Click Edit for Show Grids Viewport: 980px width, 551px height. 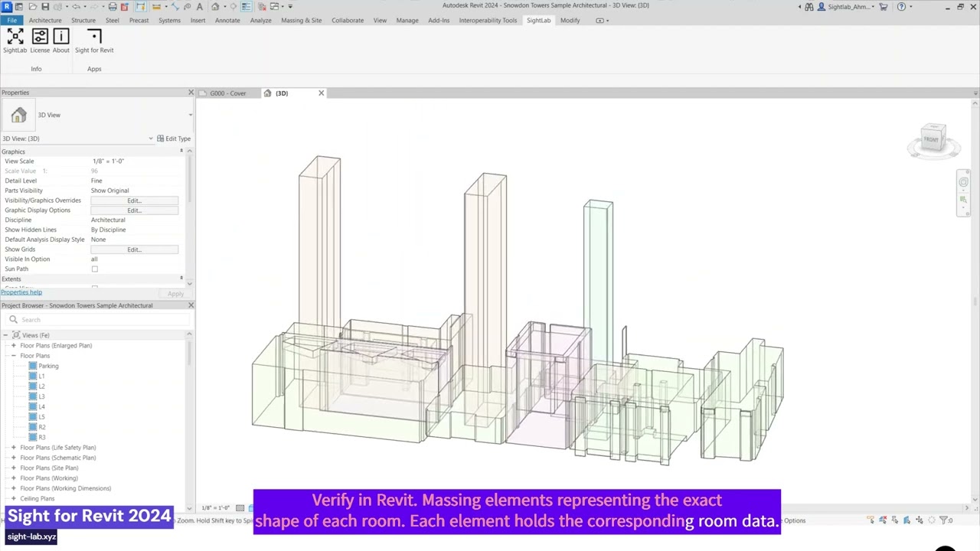[135, 249]
